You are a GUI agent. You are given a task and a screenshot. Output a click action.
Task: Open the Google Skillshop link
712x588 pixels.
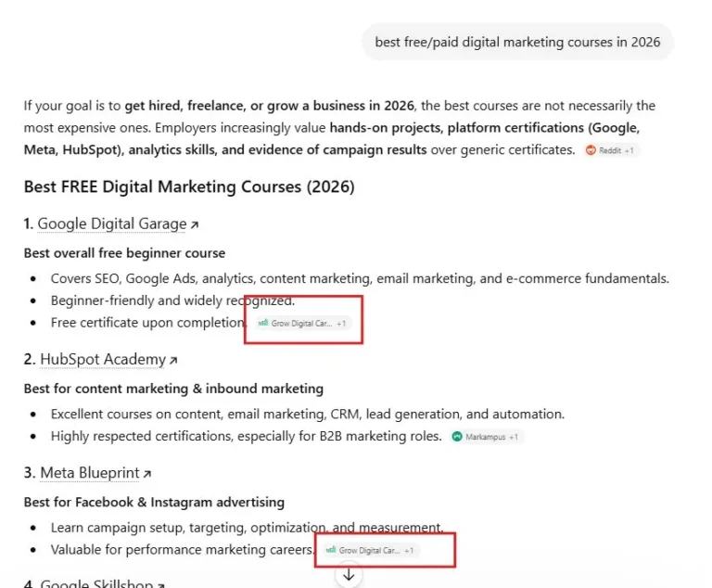coord(96,583)
